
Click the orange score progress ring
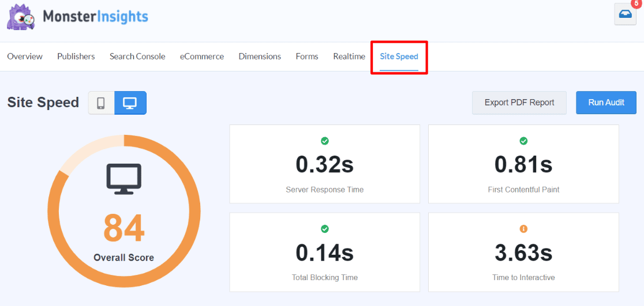[x=124, y=210]
